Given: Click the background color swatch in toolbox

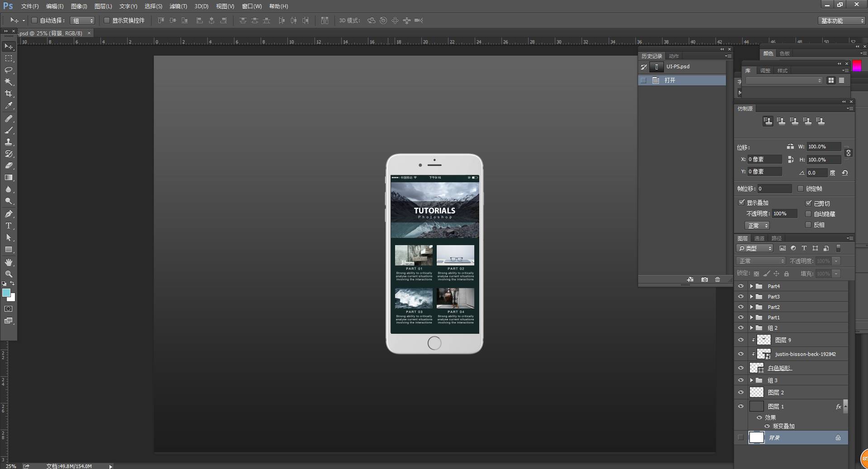Looking at the screenshot, I should pos(12,298).
